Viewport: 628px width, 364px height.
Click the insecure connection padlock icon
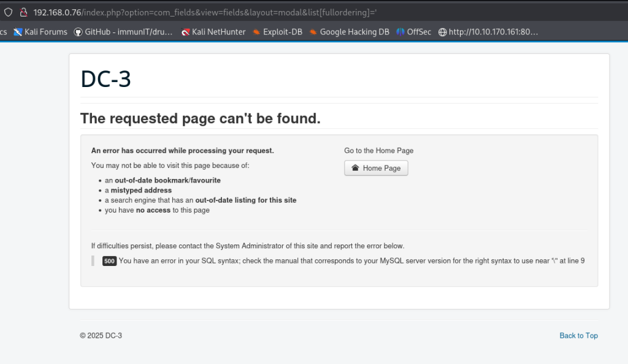click(x=24, y=12)
